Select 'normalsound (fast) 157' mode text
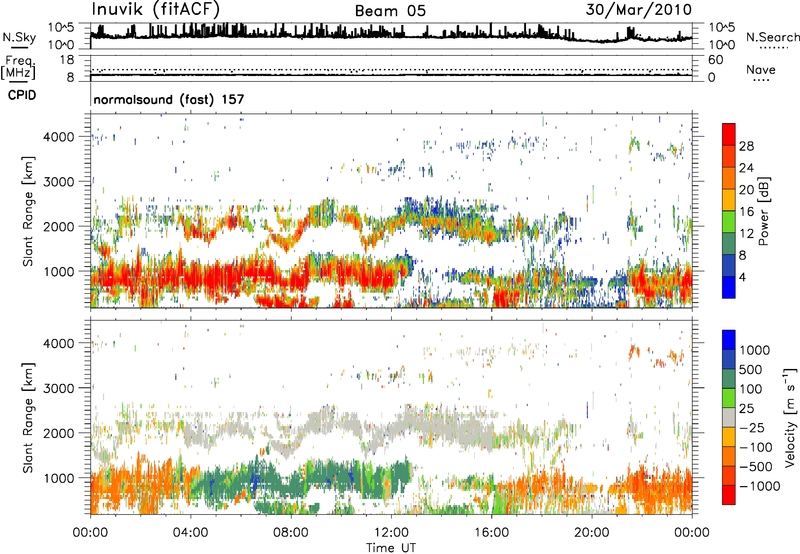 pos(169,99)
